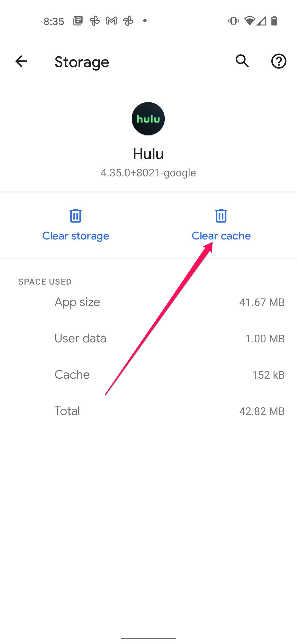Open the help question mark icon
The width and height of the screenshot is (297, 644).
(279, 61)
